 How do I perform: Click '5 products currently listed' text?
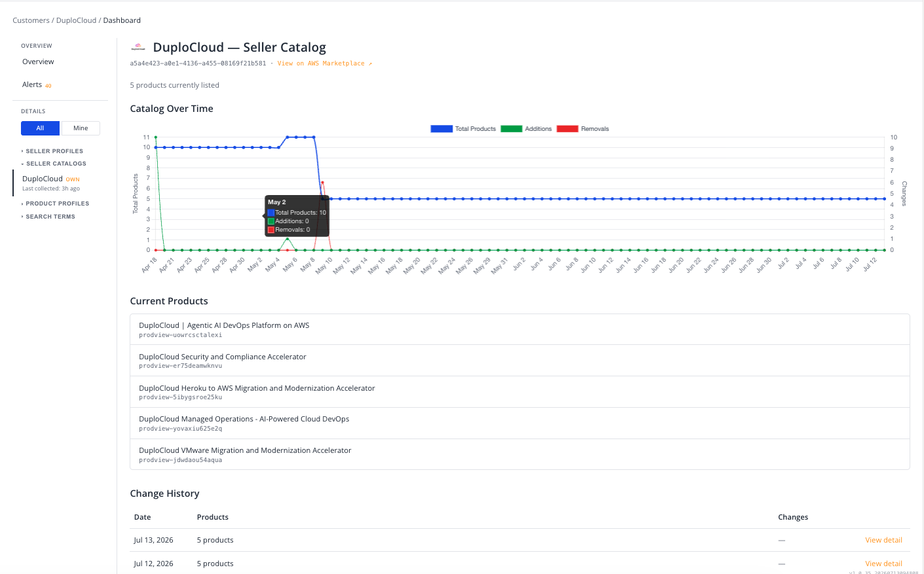[x=175, y=85]
